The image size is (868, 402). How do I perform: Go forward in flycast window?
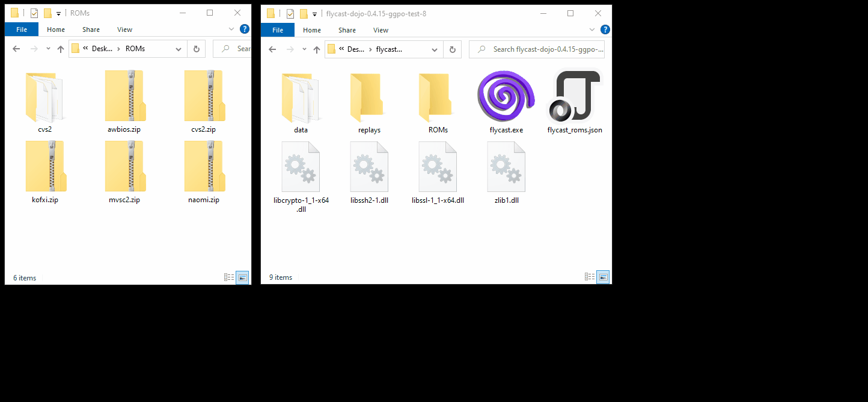point(290,49)
